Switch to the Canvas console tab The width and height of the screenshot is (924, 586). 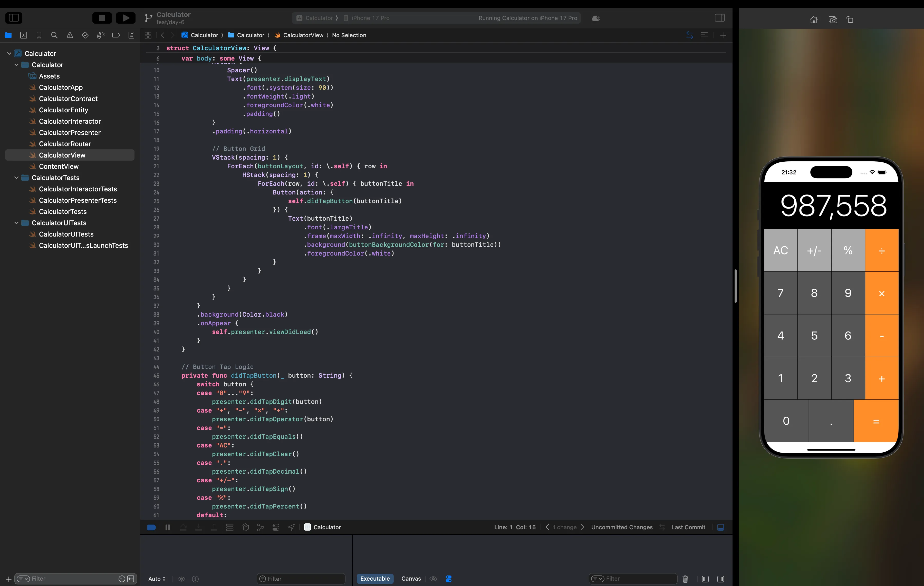[411, 579]
